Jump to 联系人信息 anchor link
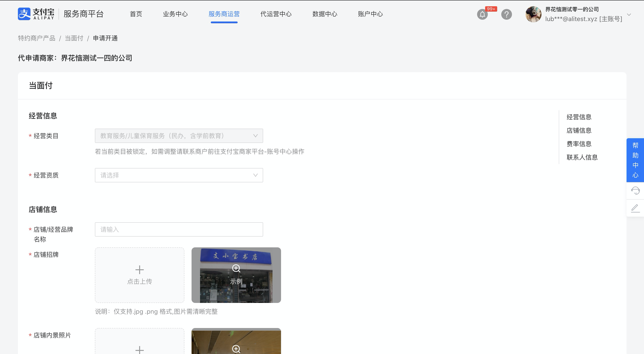The image size is (644, 354). tap(582, 157)
